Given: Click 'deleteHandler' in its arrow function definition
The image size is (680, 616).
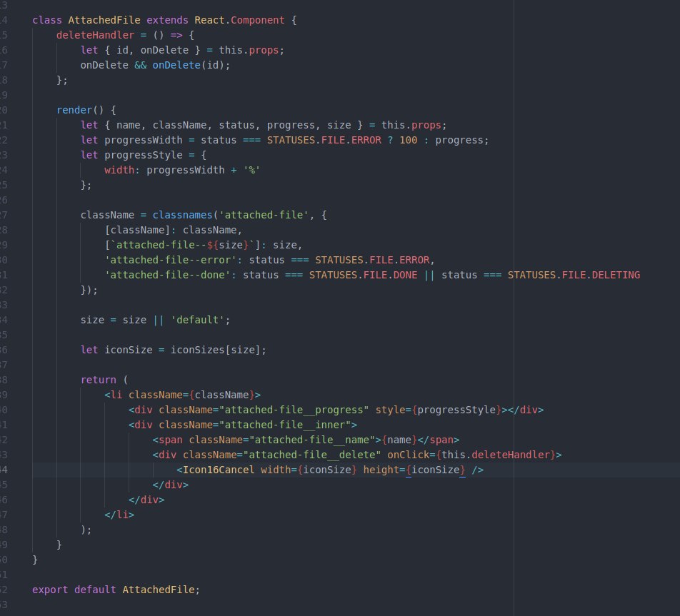Looking at the screenshot, I should pos(96,35).
